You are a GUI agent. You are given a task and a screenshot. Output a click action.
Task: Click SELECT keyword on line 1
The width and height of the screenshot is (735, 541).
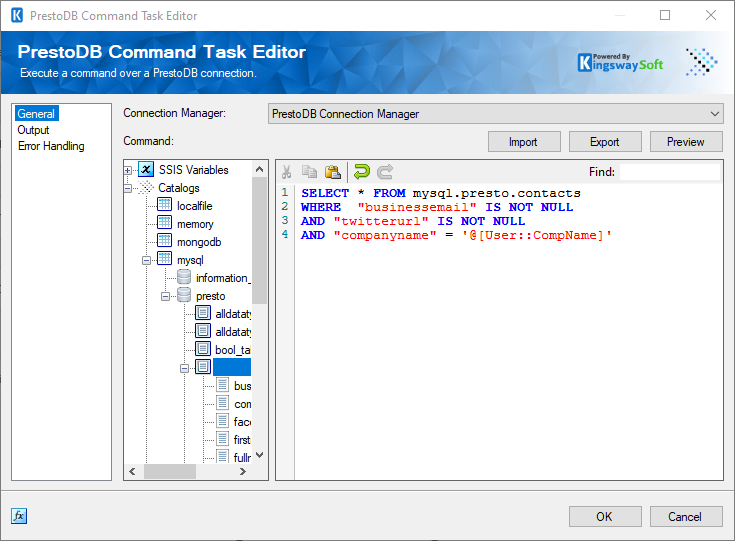point(325,193)
